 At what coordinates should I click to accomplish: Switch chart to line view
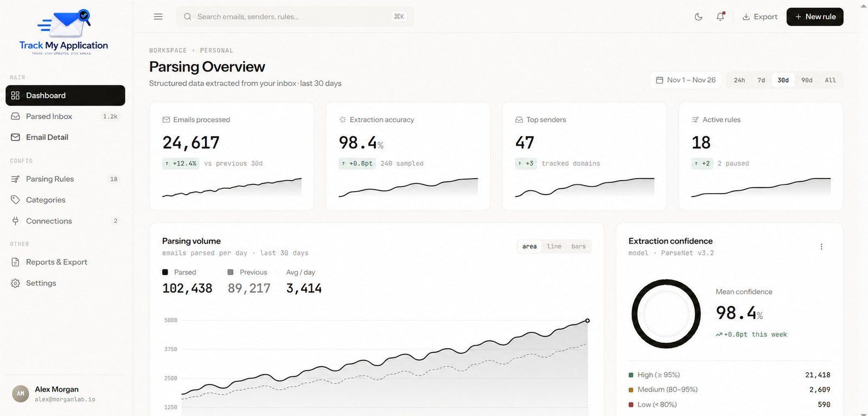[x=554, y=246]
